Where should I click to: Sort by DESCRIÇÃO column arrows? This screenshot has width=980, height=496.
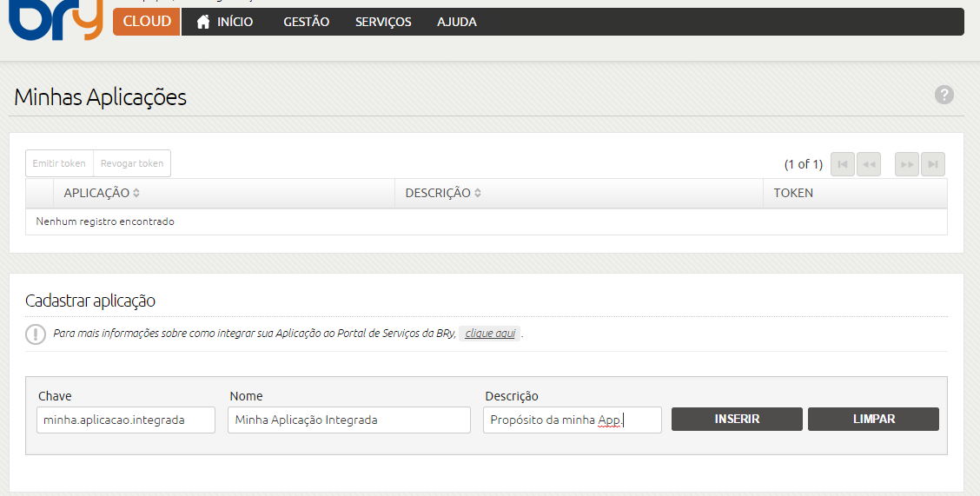[x=478, y=193]
